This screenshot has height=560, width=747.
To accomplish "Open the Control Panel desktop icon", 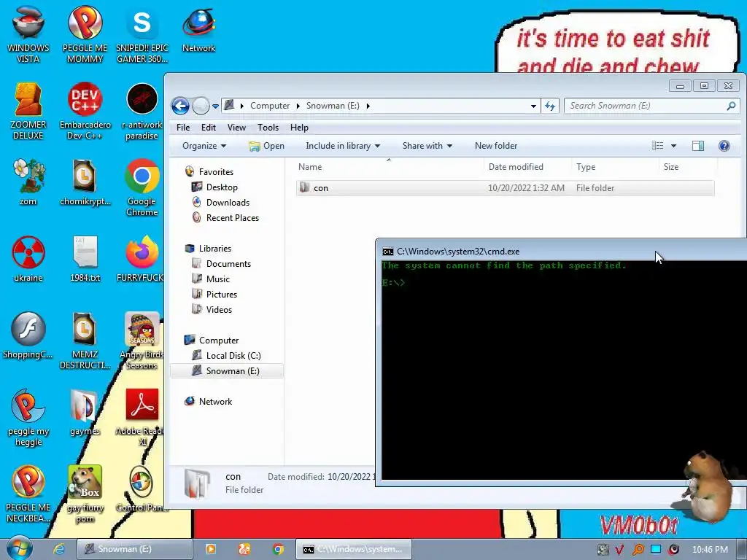I will (x=142, y=489).
